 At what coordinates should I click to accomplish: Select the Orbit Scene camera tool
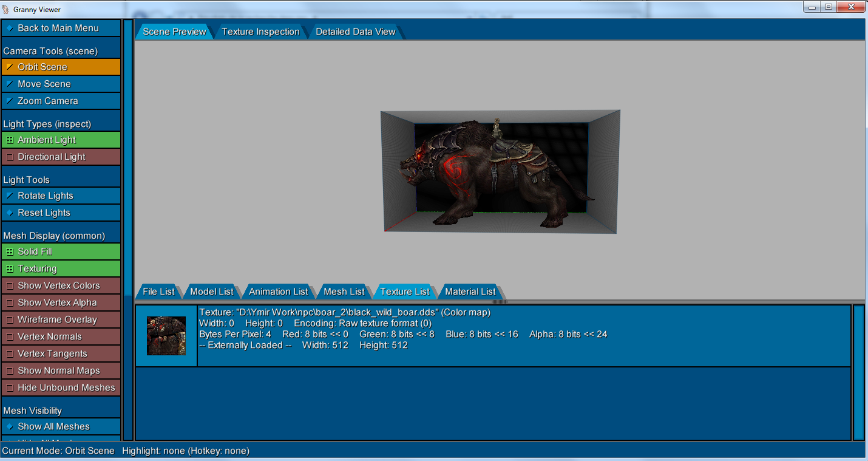[61, 67]
